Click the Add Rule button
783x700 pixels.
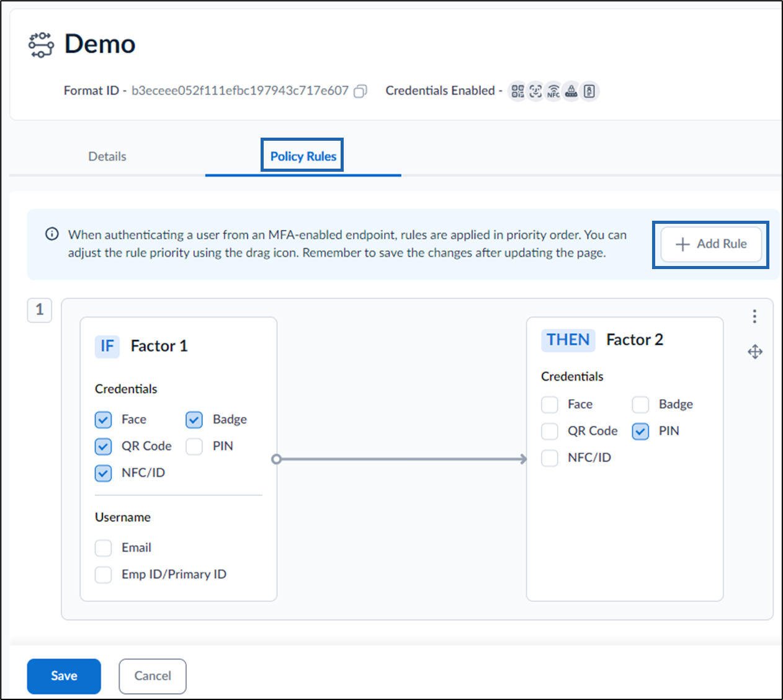(711, 244)
